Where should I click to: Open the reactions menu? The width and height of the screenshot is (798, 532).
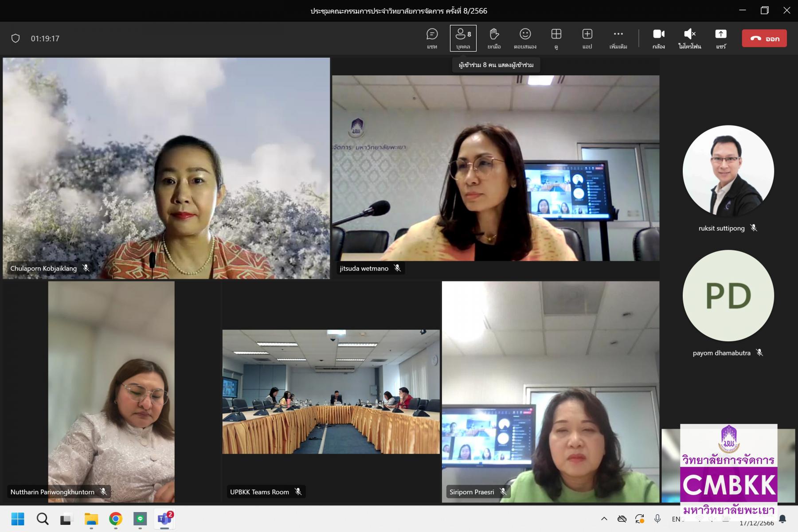(x=525, y=39)
